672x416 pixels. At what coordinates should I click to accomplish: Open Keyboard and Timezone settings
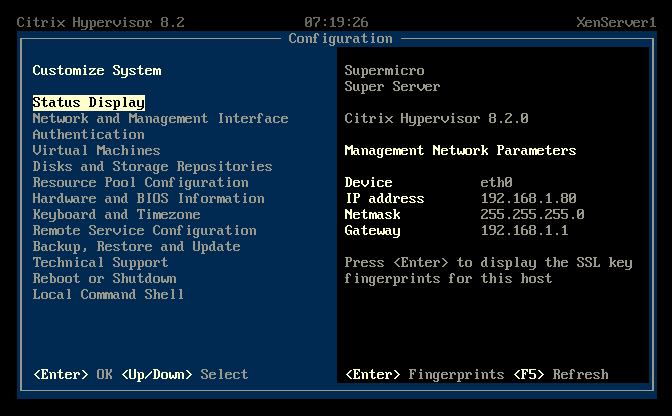click(116, 215)
